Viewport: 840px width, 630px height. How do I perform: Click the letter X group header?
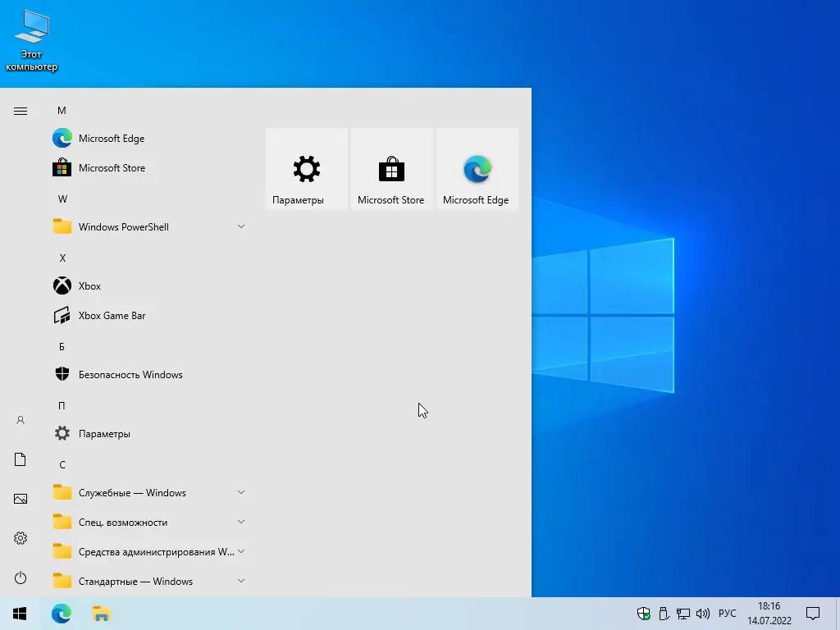coord(62,258)
